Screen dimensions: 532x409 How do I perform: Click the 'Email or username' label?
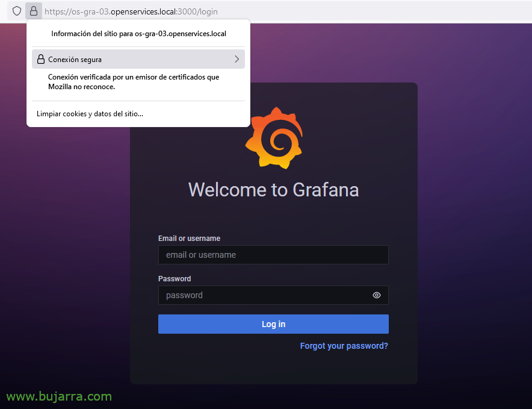[x=190, y=239]
